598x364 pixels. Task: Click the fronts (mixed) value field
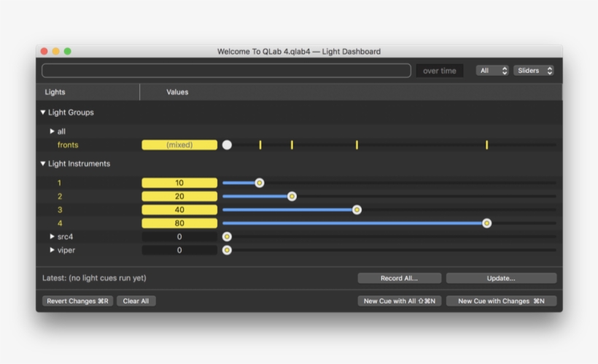(x=179, y=145)
